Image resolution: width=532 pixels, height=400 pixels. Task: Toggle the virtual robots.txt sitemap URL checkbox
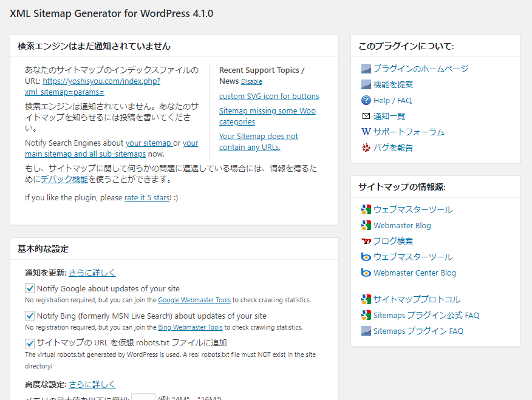click(x=30, y=343)
